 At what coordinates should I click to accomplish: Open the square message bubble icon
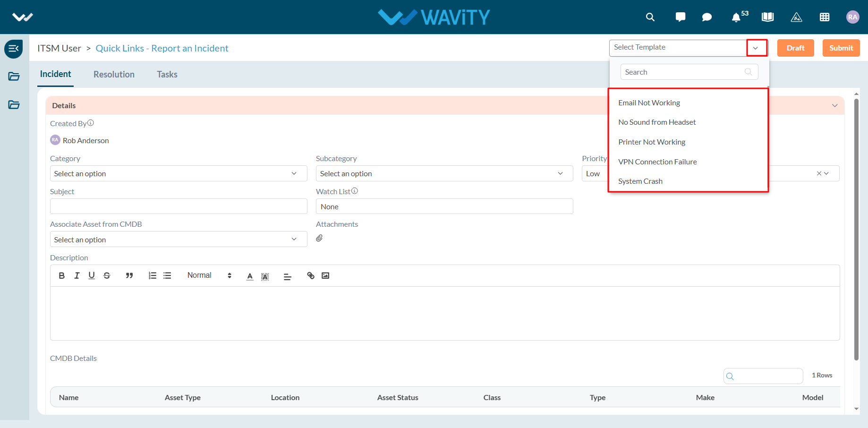(x=681, y=17)
